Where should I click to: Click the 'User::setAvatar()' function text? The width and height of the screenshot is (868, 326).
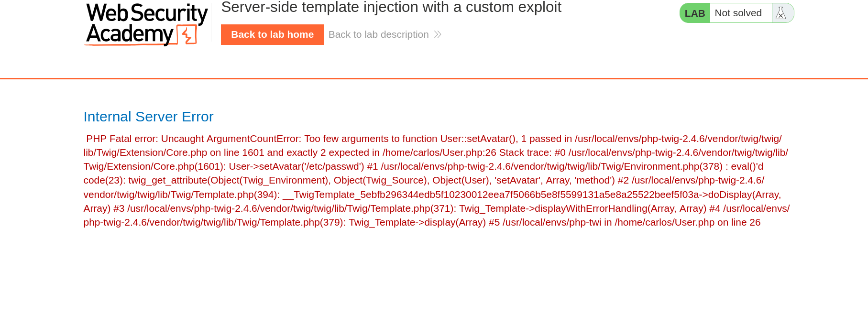478,139
